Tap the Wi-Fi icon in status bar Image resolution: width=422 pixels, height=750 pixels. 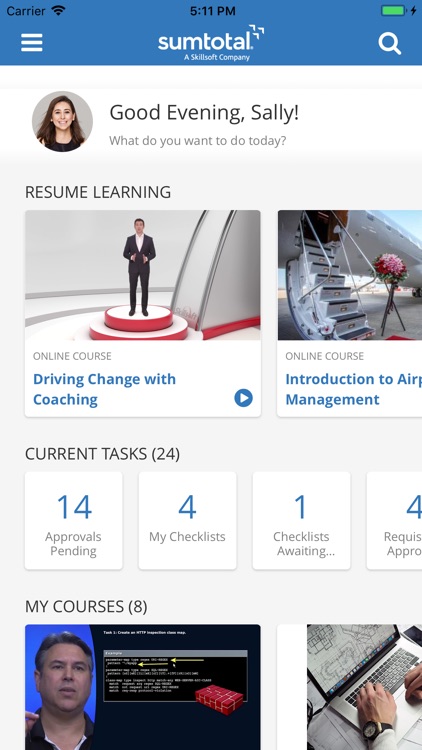pos(58,11)
